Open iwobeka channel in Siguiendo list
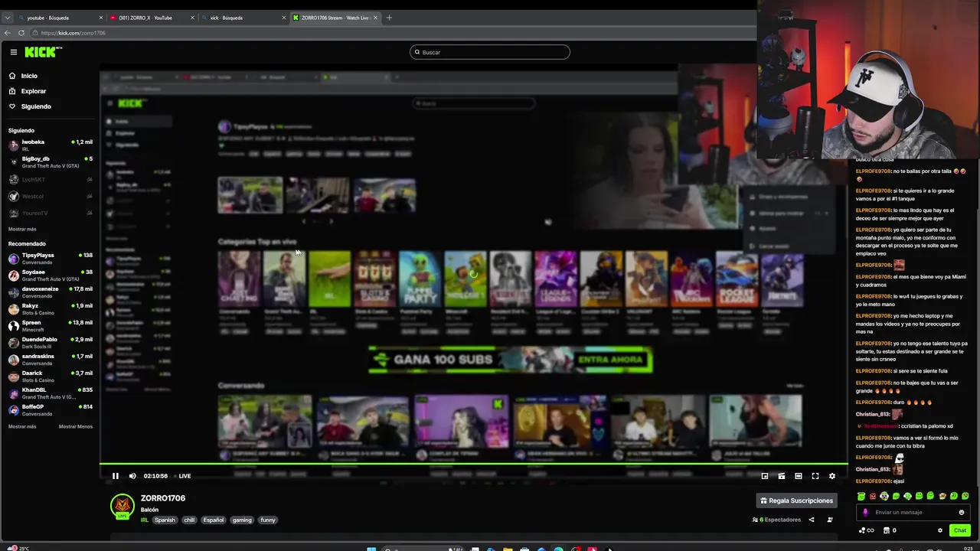 50,145
